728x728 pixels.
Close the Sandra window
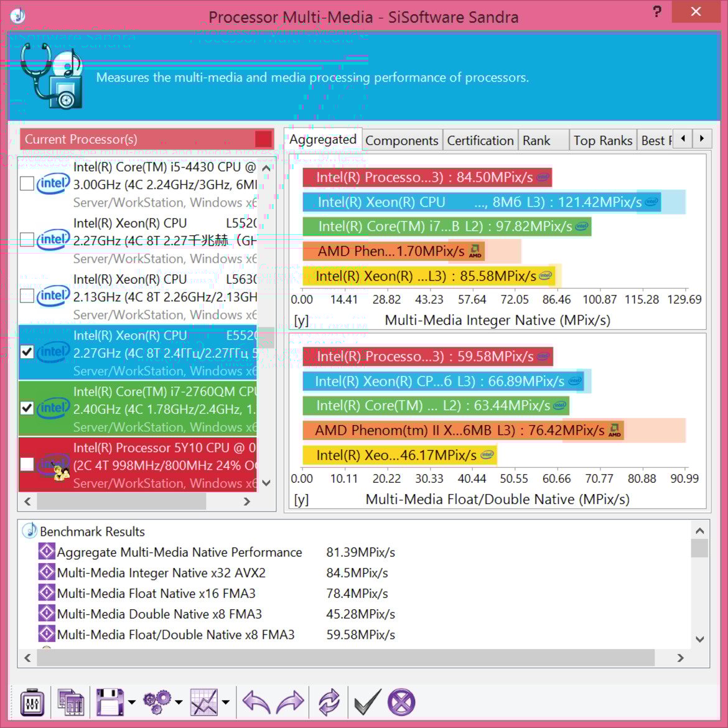tap(696, 11)
